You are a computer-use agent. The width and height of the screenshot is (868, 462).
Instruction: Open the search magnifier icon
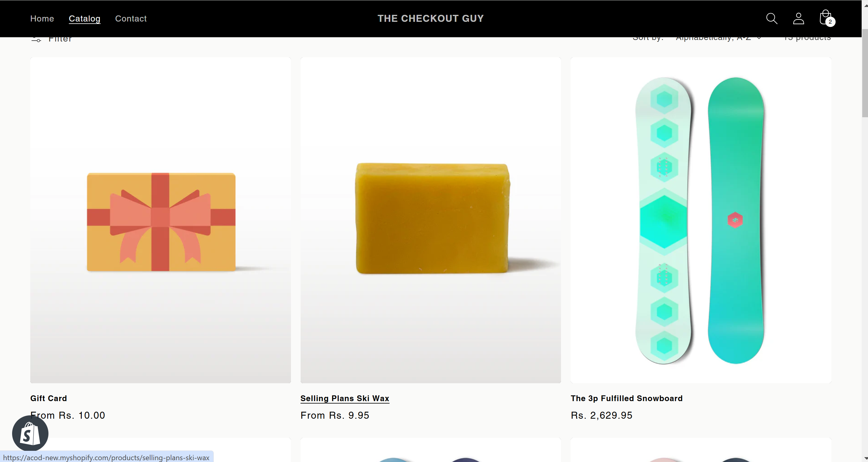point(772,18)
